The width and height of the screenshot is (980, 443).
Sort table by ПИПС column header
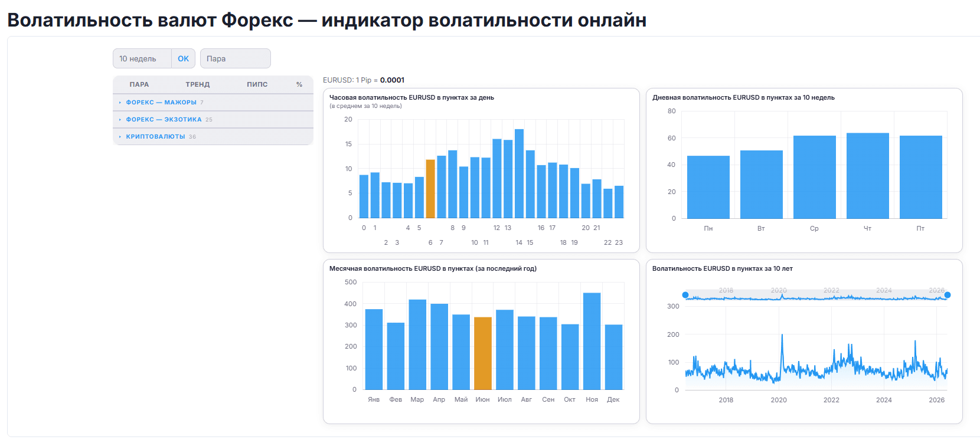click(x=257, y=84)
